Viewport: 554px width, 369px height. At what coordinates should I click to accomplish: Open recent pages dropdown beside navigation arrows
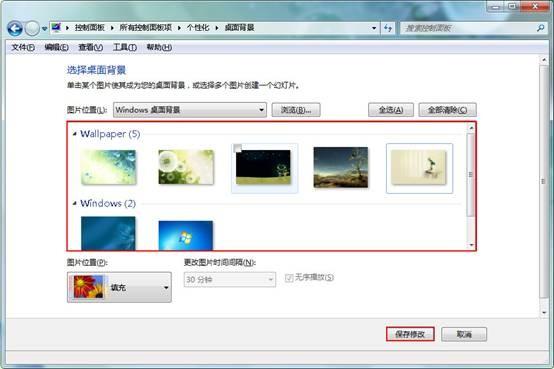(45, 29)
